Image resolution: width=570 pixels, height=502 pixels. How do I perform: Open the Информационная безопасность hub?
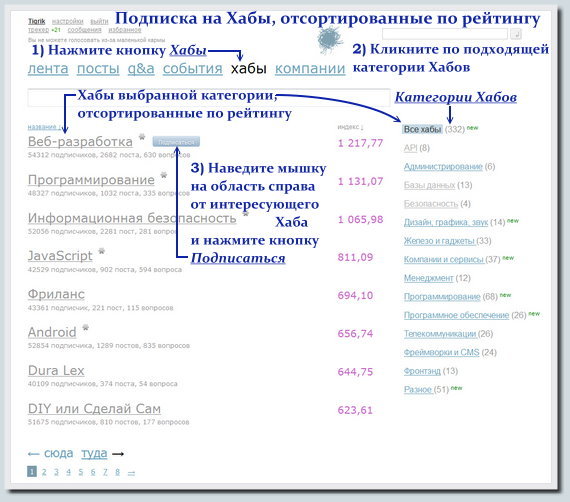(132, 218)
